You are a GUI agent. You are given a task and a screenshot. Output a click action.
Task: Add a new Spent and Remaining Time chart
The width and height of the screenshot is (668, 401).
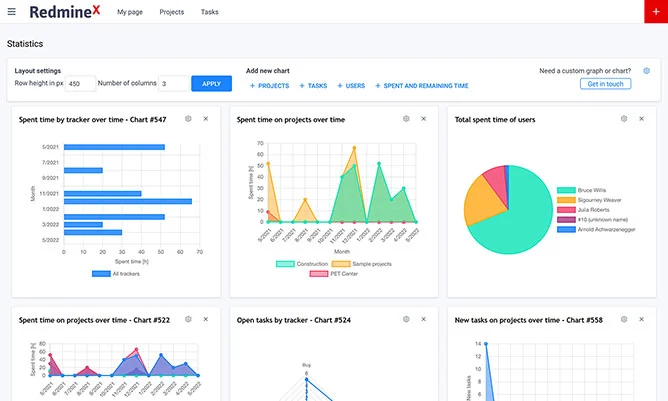(422, 86)
